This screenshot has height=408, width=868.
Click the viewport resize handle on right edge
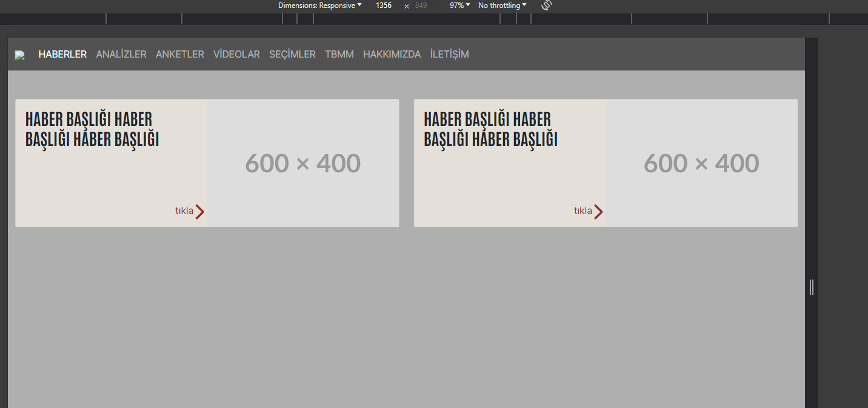coord(812,287)
